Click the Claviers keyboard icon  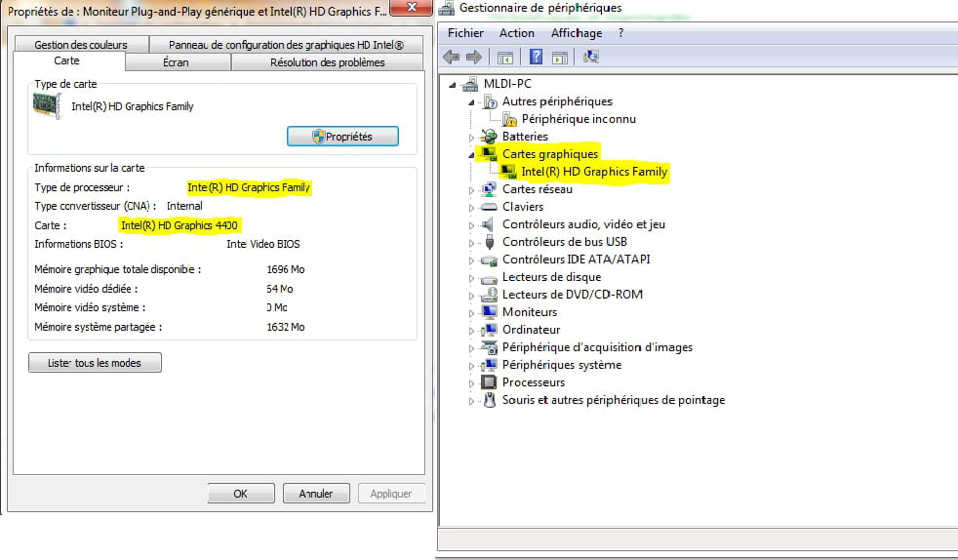[489, 207]
